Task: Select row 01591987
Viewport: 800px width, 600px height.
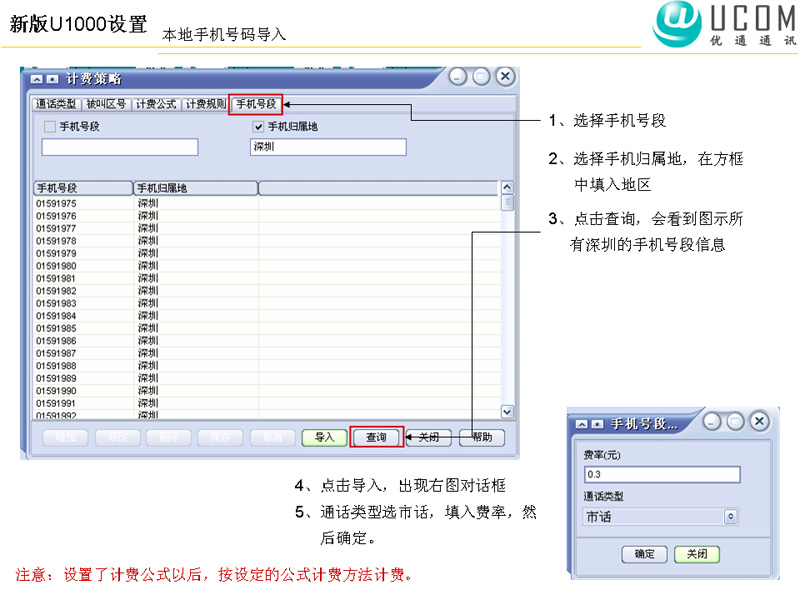Action: (x=267, y=354)
